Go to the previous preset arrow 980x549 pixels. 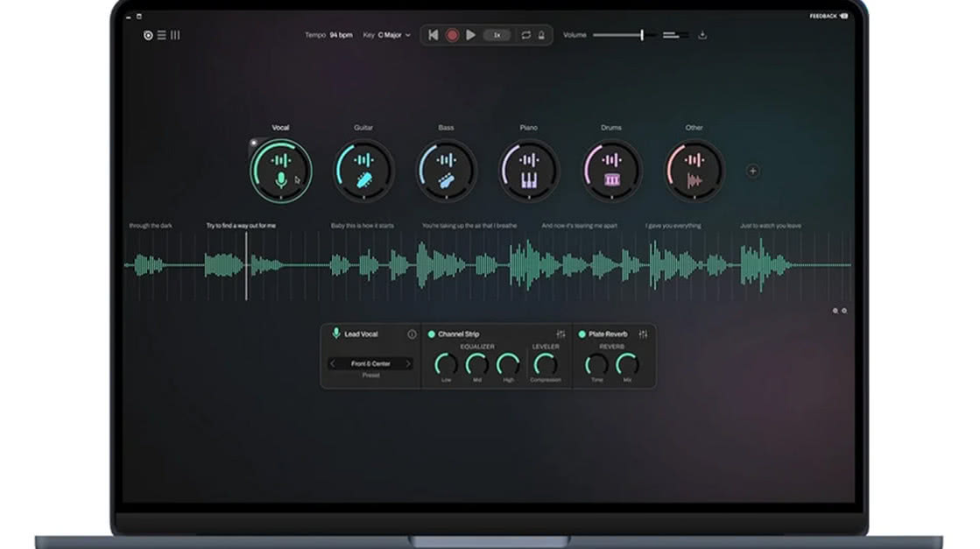pos(333,363)
